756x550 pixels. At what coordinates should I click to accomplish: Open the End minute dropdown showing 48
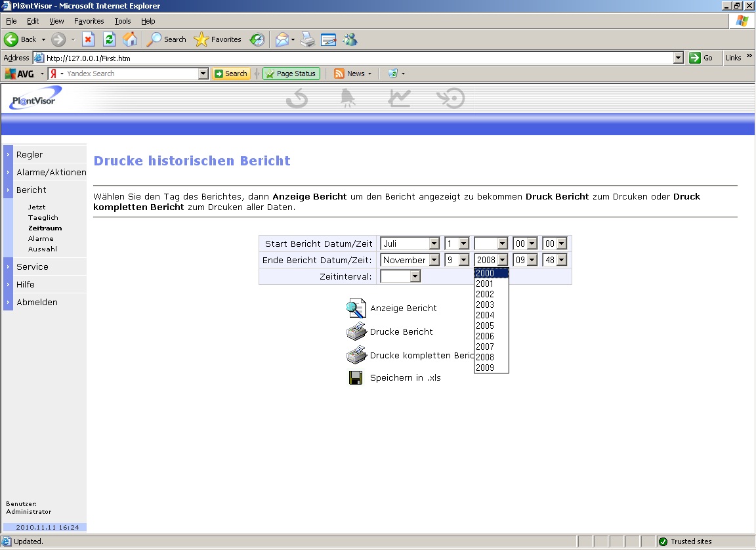555,261
